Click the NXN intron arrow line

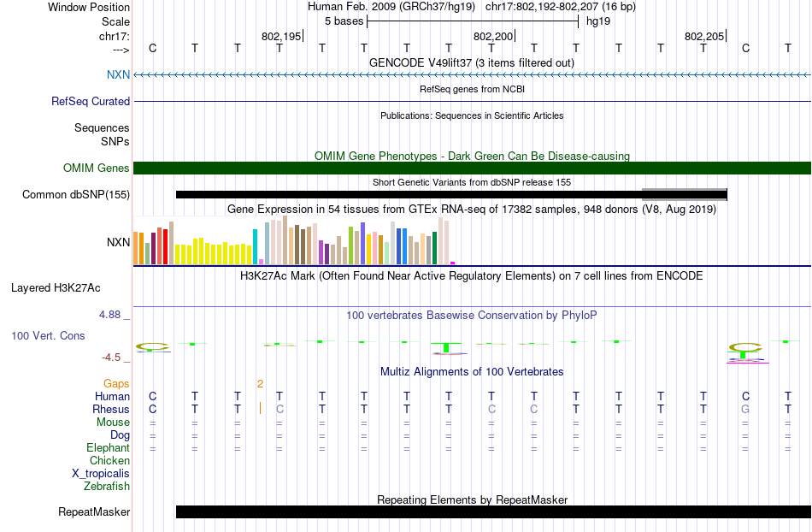coord(473,75)
